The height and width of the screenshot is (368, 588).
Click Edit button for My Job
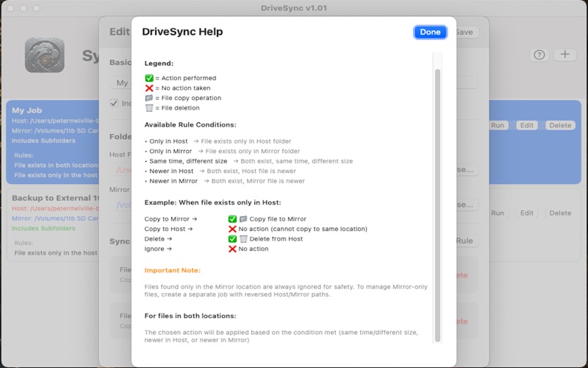click(526, 125)
